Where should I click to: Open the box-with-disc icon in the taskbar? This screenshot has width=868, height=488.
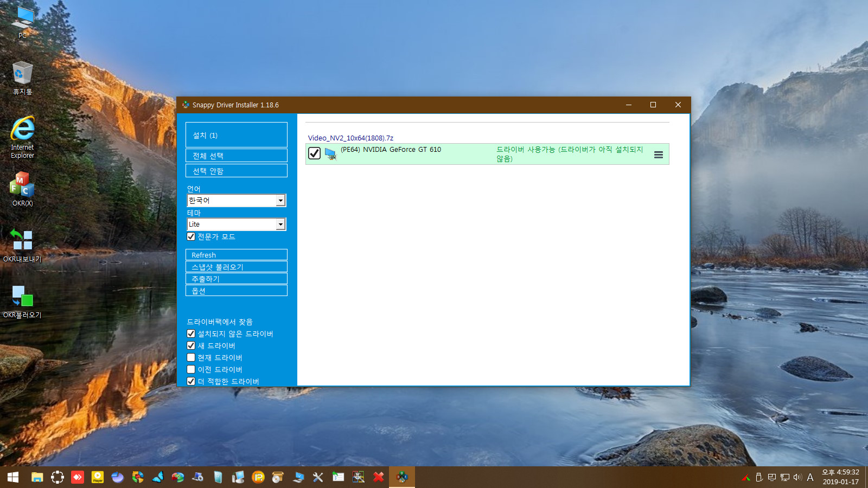tap(278, 477)
